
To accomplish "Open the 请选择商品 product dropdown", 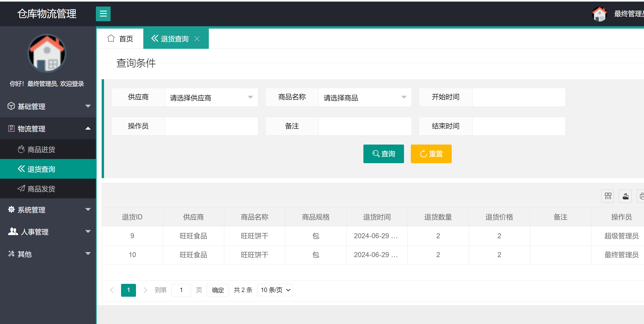I will pyautogui.click(x=365, y=97).
